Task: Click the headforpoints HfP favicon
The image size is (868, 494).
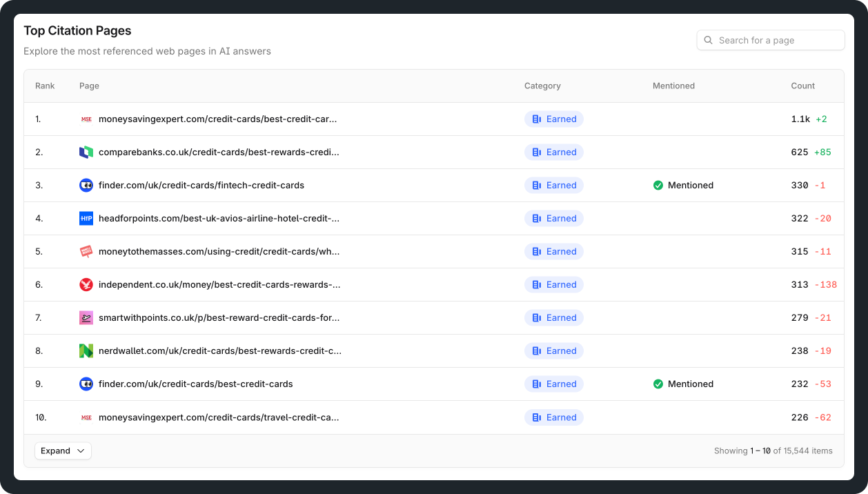Action: coord(86,219)
